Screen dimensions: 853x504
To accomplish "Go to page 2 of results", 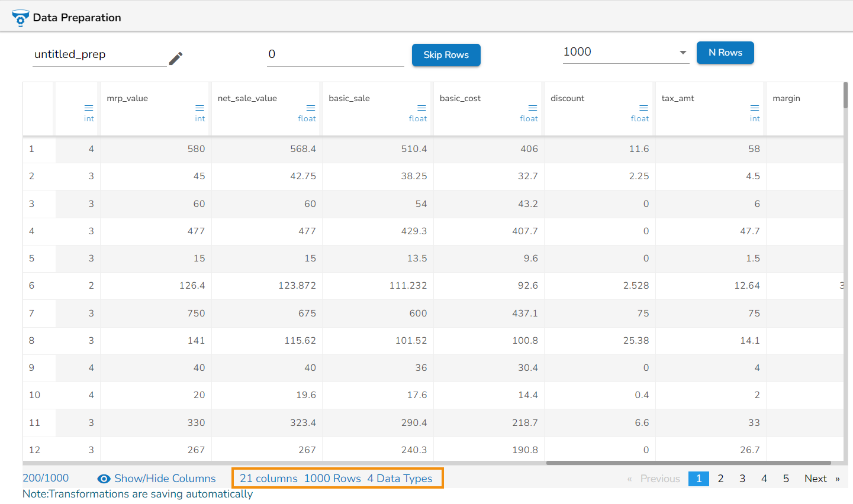I will tap(720, 479).
